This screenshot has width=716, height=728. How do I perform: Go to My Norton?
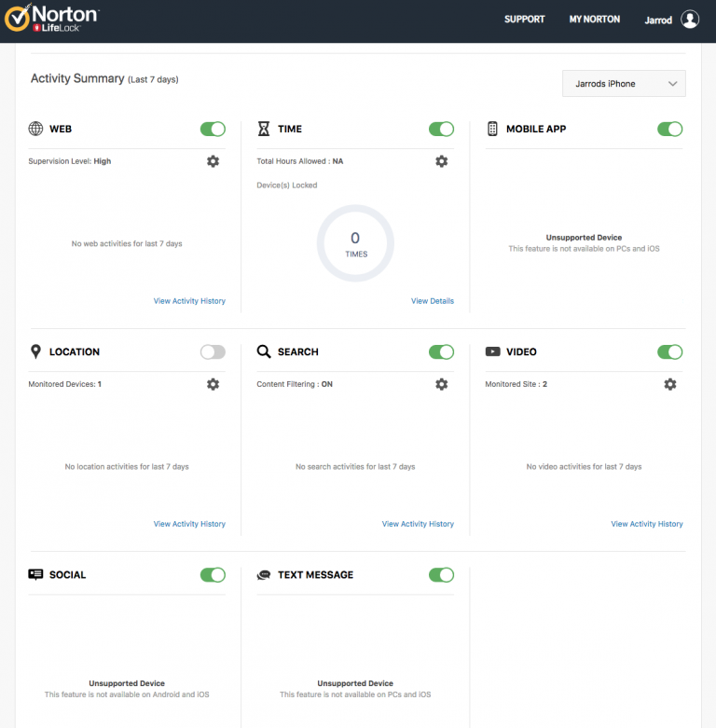click(x=594, y=20)
